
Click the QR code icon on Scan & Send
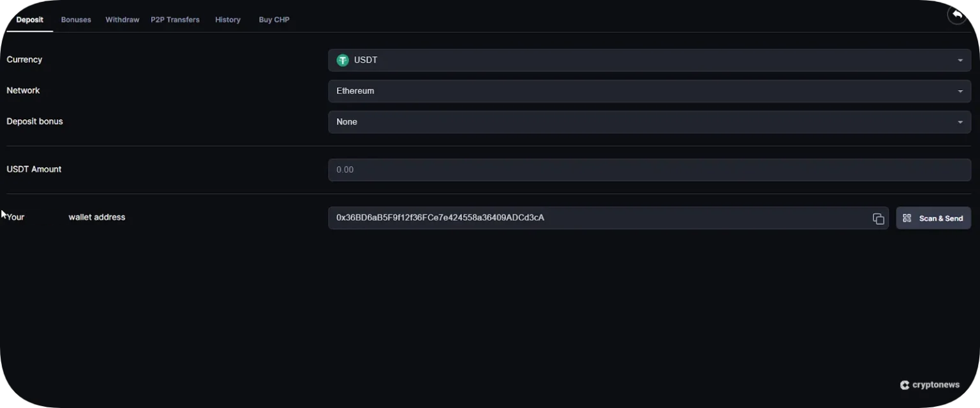[907, 218]
